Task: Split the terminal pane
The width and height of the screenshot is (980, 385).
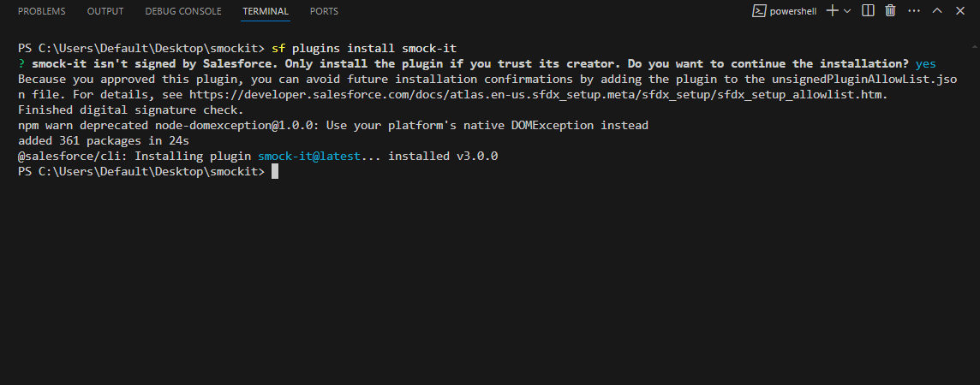Action: click(x=868, y=10)
